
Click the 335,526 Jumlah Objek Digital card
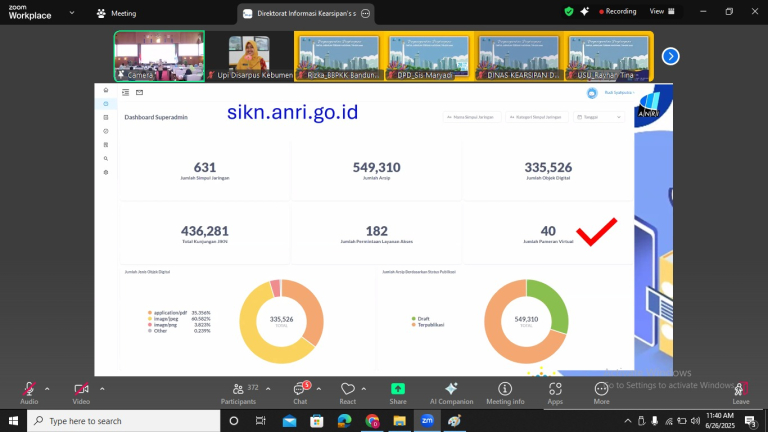click(548, 170)
